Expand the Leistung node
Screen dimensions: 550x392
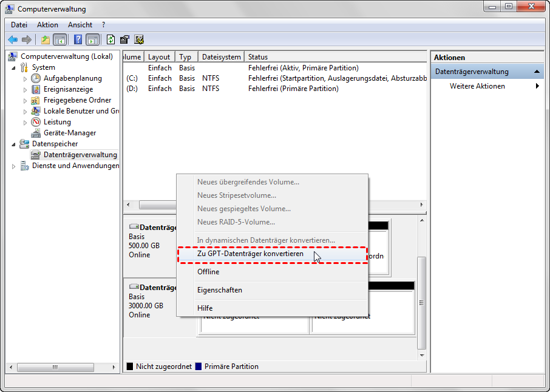(x=25, y=123)
